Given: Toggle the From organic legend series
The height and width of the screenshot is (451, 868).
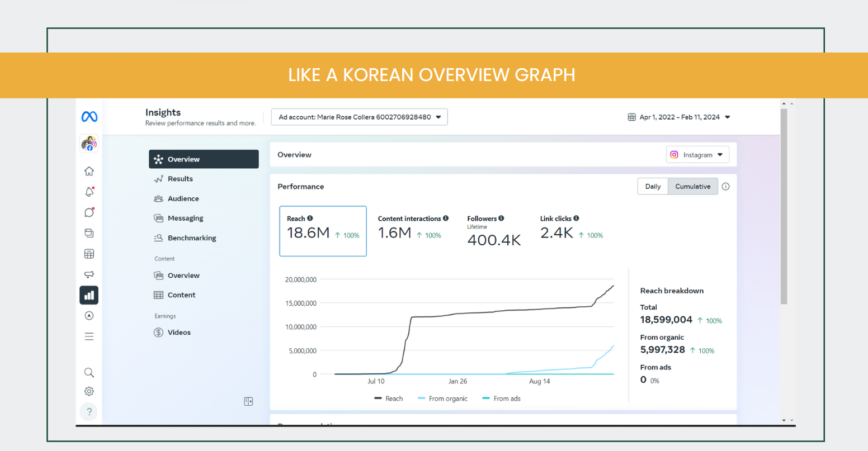Looking at the screenshot, I should point(443,398).
